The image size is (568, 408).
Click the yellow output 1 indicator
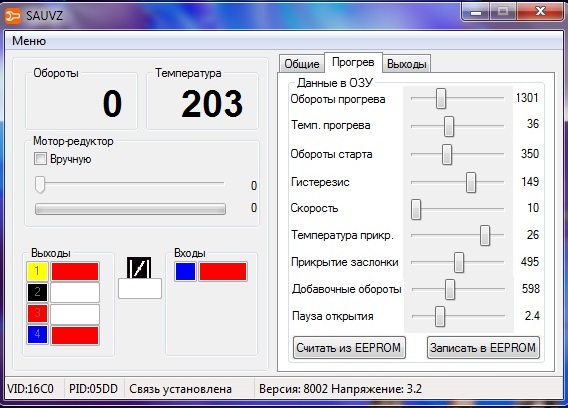click(37, 271)
